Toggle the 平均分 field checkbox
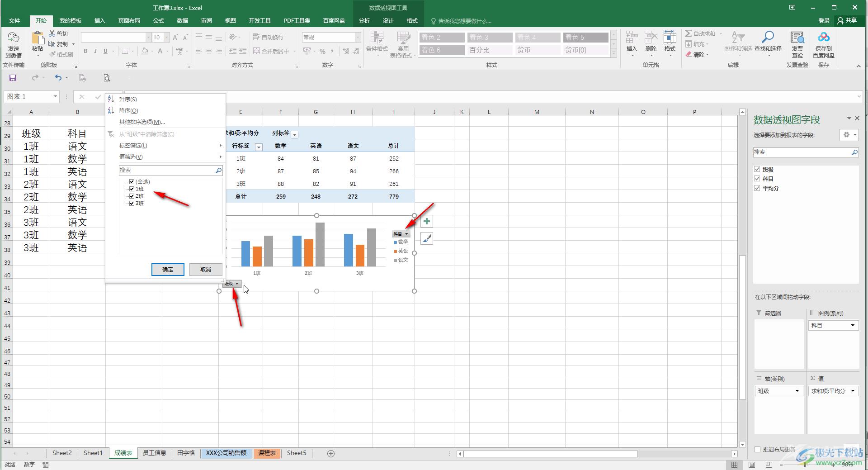The height and width of the screenshot is (470, 868). coord(757,188)
